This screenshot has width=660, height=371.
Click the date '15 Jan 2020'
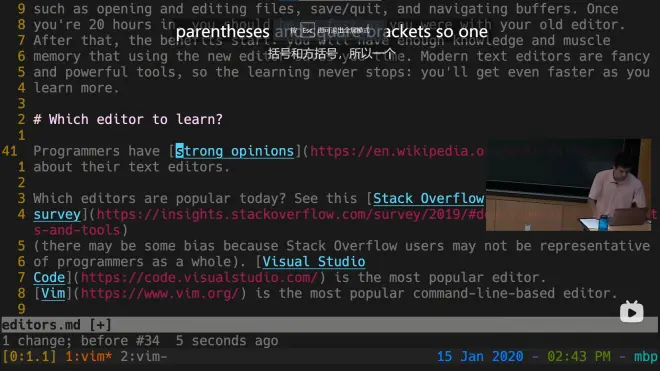tap(480, 357)
